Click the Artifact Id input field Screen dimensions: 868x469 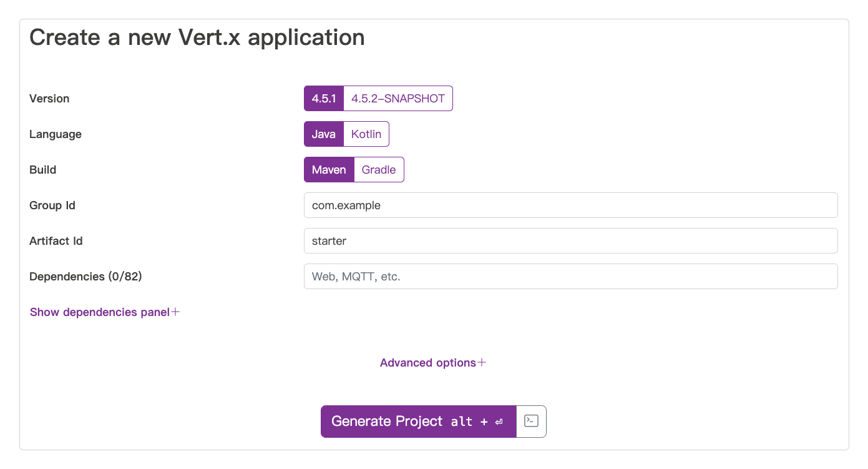[x=570, y=241]
